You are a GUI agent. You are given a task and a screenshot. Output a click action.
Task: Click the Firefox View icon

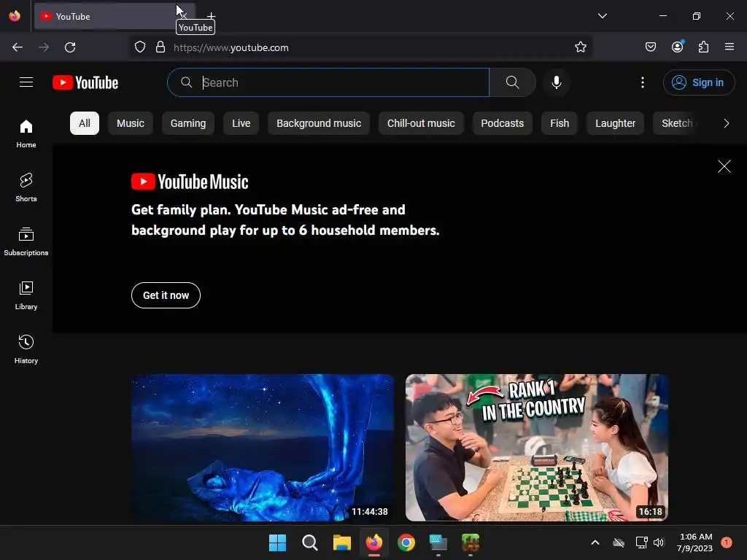tap(15, 16)
